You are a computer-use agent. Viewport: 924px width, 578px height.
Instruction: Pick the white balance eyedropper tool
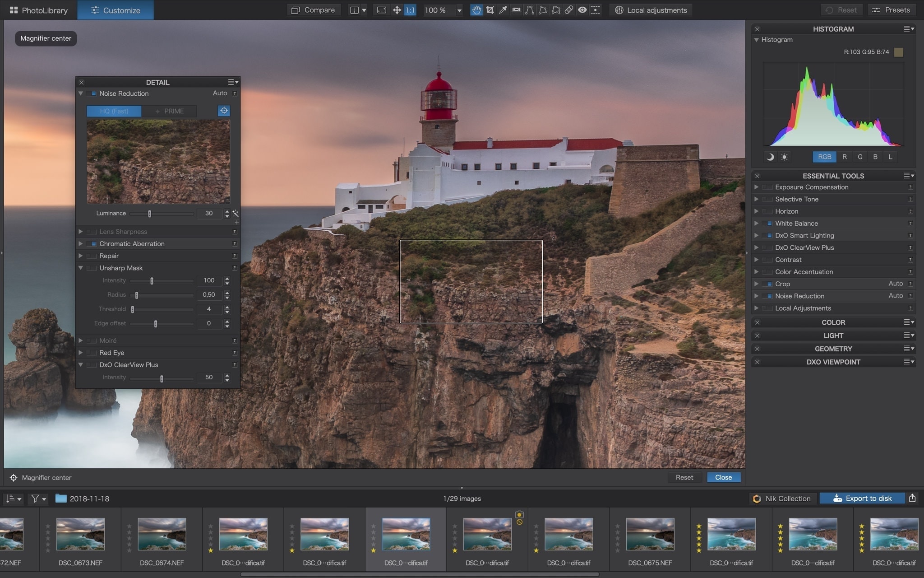(x=503, y=10)
